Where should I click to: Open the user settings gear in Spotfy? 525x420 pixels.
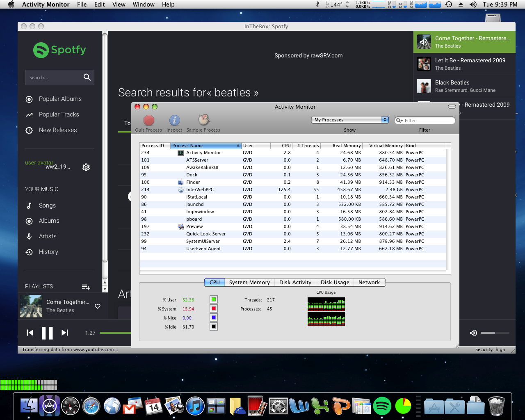[86, 167]
